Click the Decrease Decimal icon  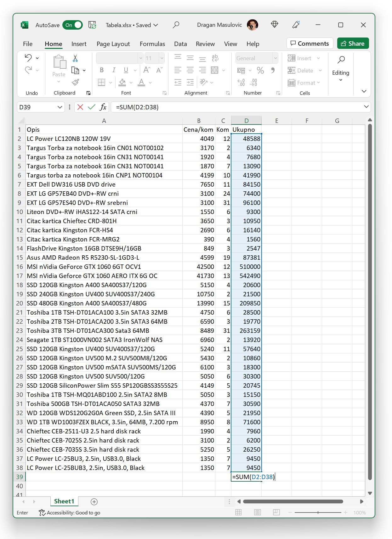[253, 82]
